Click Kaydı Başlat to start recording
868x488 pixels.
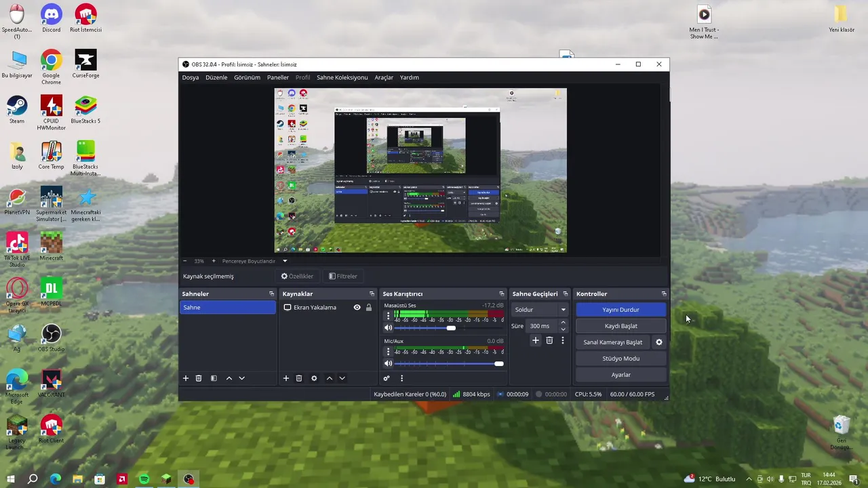point(620,326)
